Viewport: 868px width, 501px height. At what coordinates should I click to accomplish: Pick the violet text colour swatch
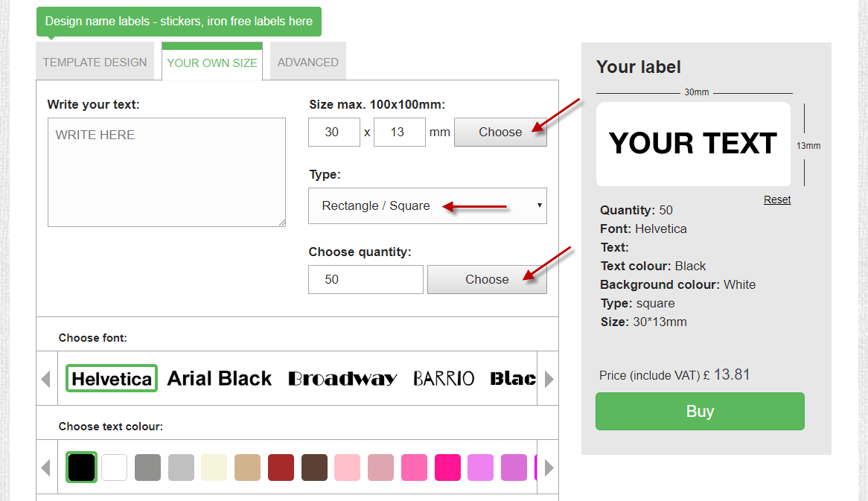480,468
